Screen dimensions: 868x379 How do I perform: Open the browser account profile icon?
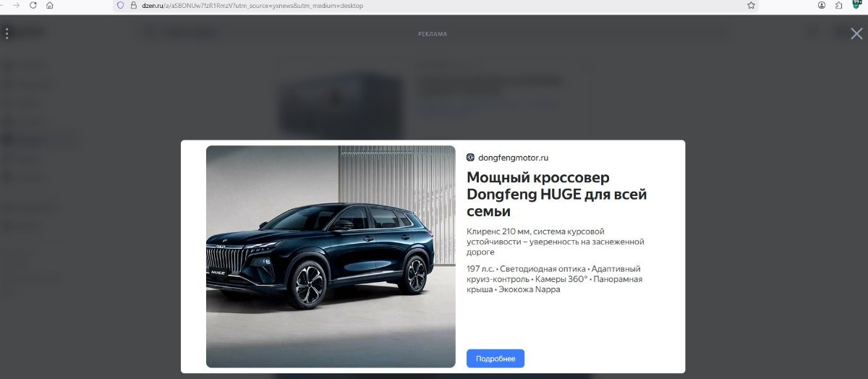point(822,5)
